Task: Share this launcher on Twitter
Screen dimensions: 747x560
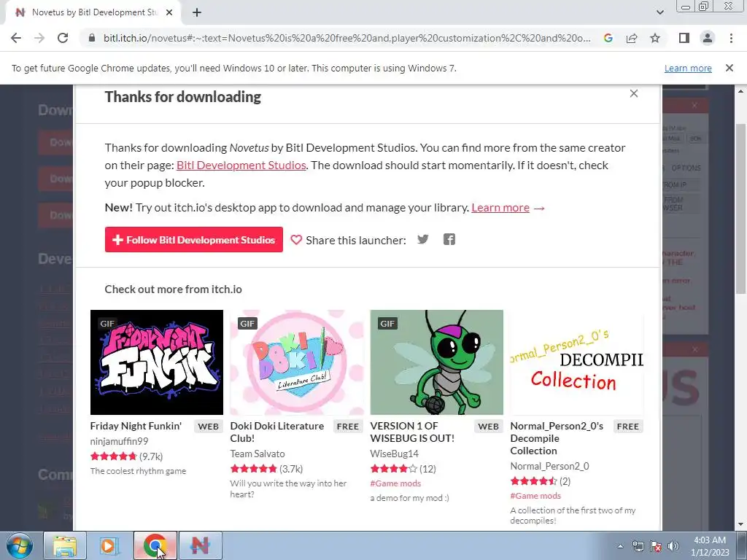Action: 422,239
